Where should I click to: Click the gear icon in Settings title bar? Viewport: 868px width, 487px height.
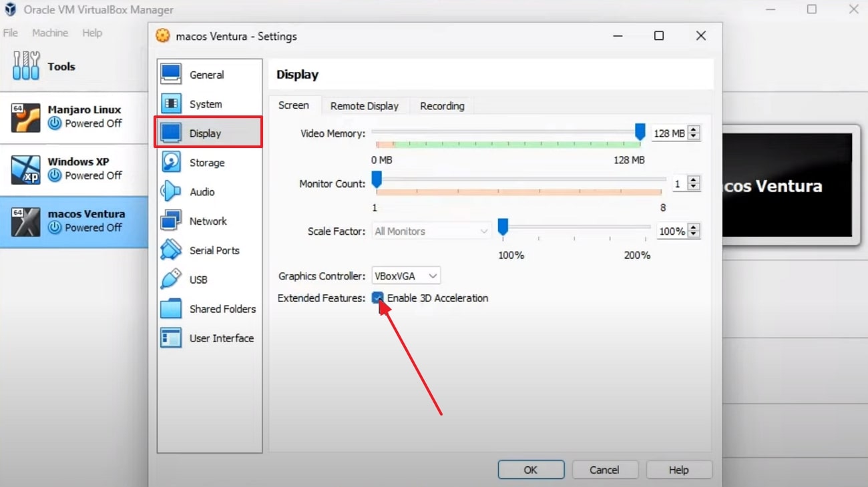(162, 36)
